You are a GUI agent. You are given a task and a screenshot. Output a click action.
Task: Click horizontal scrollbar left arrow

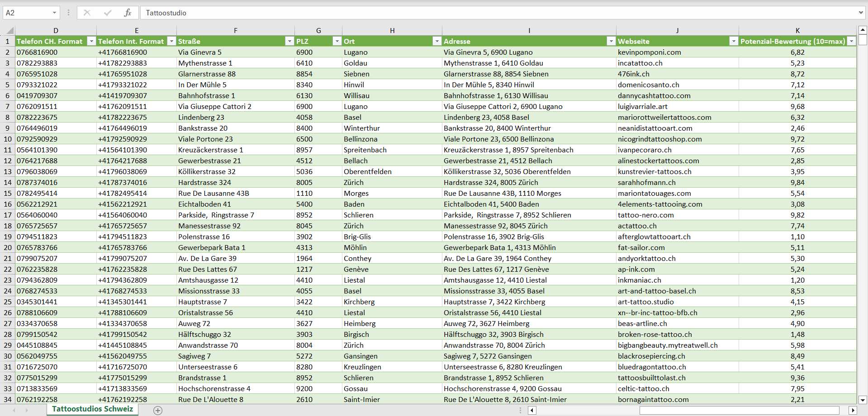[532, 411]
